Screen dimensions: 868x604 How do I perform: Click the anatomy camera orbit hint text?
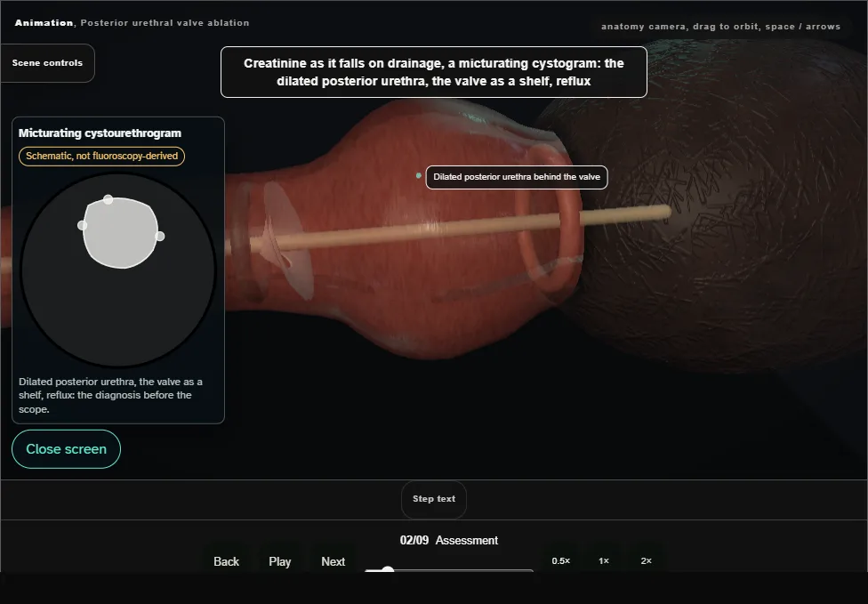[720, 27]
